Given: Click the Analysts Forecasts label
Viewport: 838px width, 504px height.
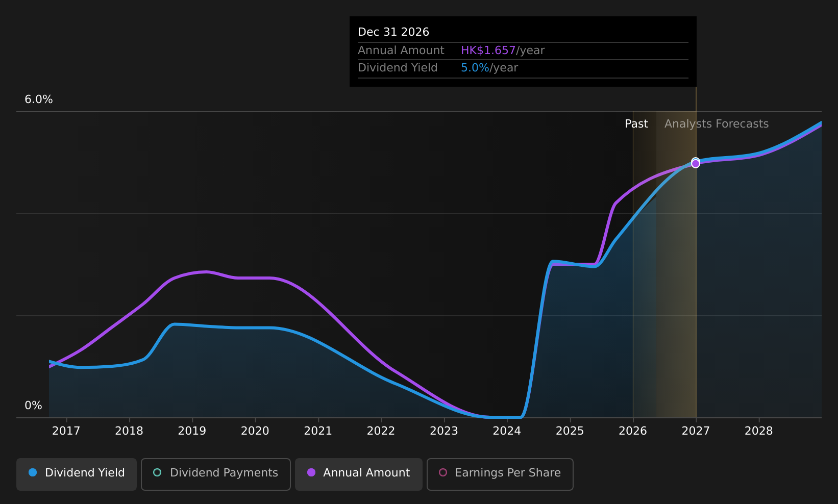Looking at the screenshot, I should (717, 124).
